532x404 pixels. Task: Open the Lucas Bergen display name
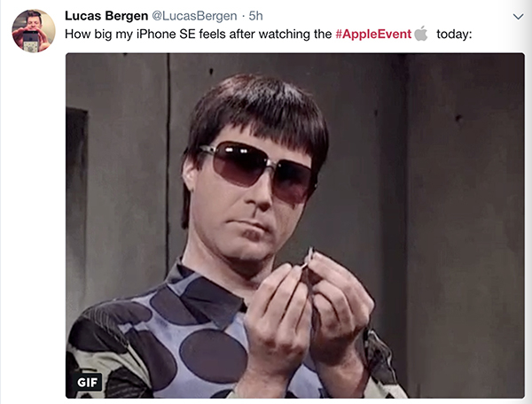pyautogui.click(x=106, y=16)
